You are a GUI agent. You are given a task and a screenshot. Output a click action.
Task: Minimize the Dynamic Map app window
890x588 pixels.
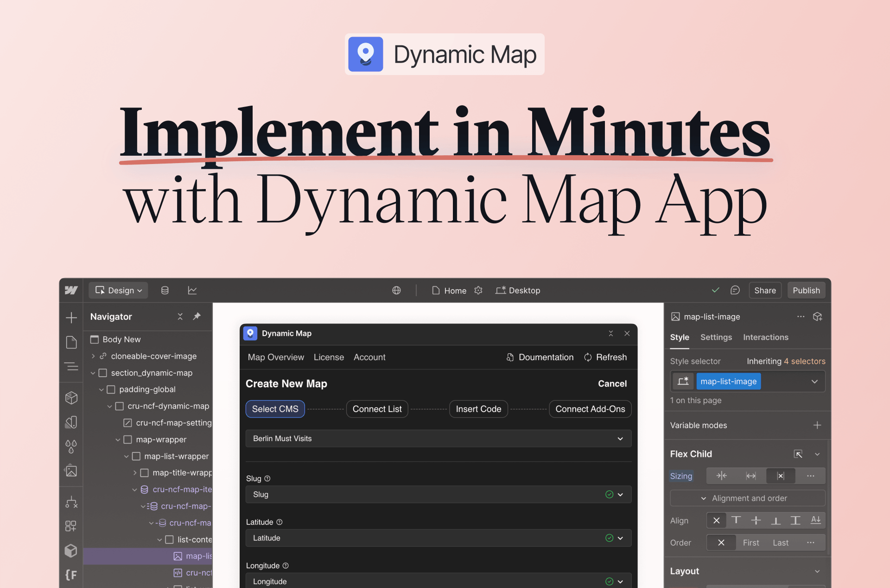(611, 333)
